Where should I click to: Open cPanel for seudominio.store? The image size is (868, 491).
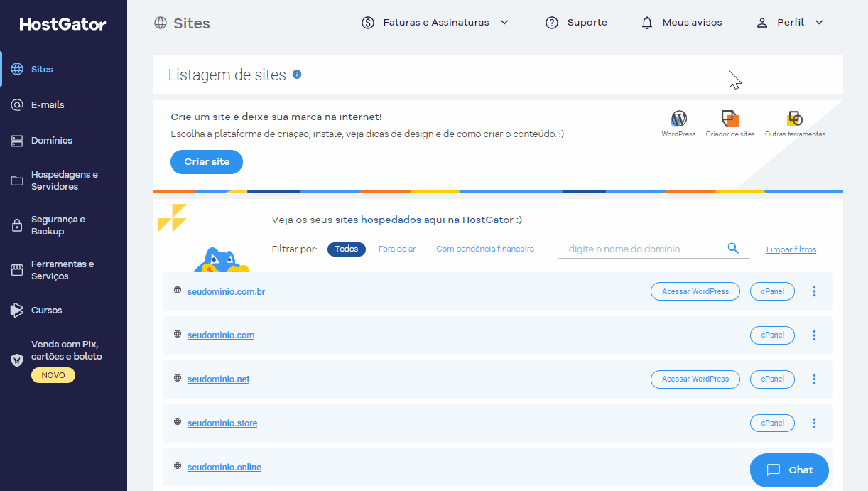pyautogui.click(x=772, y=423)
